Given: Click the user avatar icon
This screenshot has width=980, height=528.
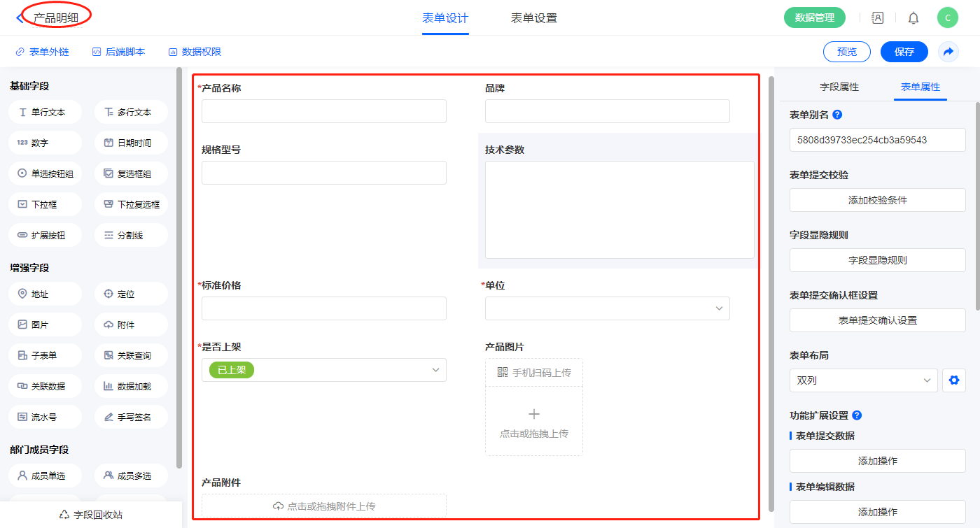Looking at the screenshot, I should 947,18.
